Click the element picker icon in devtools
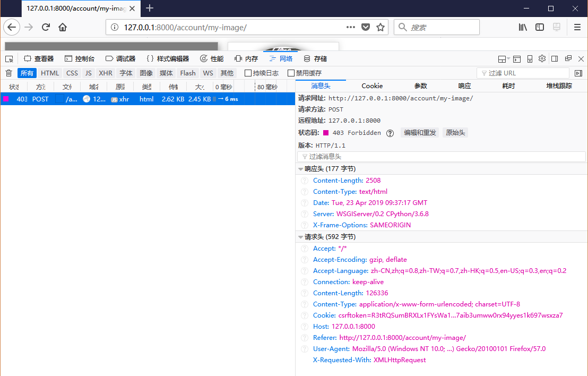The image size is (588, 376). (x=9, y=59)
